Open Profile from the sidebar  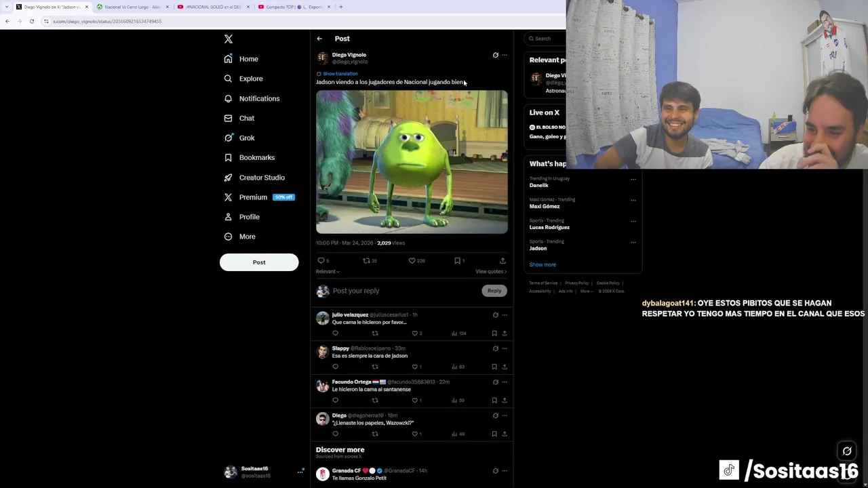242,217
